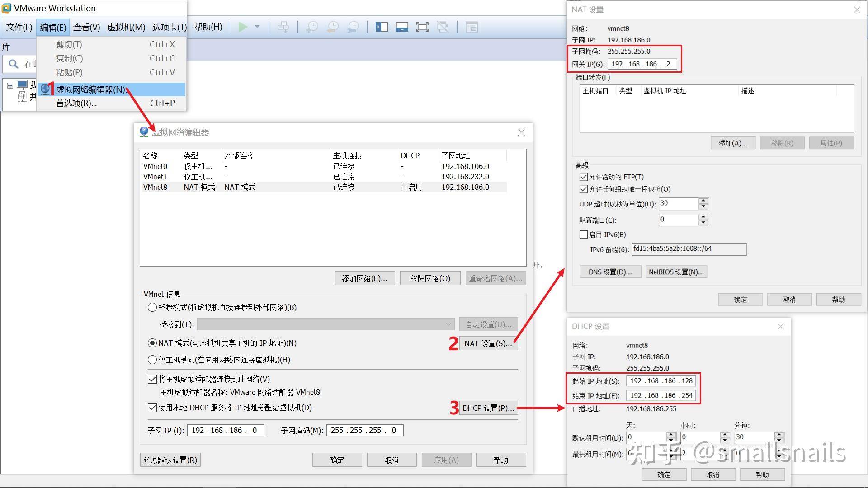The width and height of the screenshot is (868, 488).
Task: Click the 起始 IP 地址(S) field
Action: [661, 381]
